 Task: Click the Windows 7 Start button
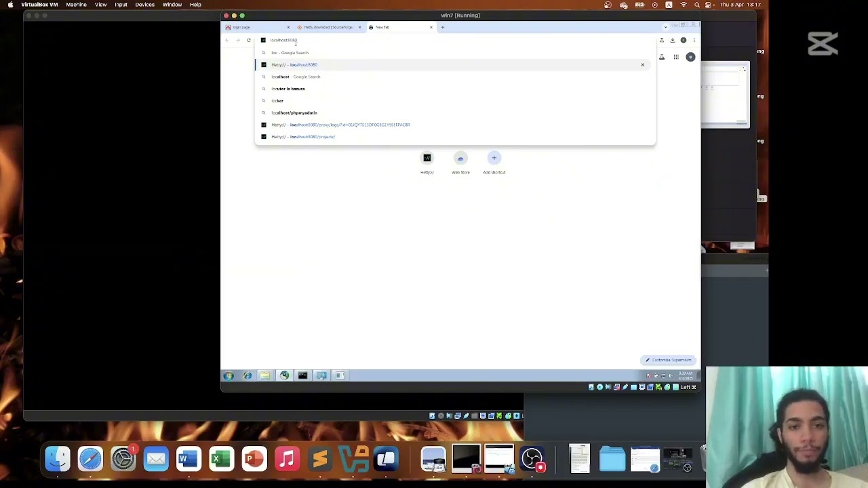pos(229,375)
